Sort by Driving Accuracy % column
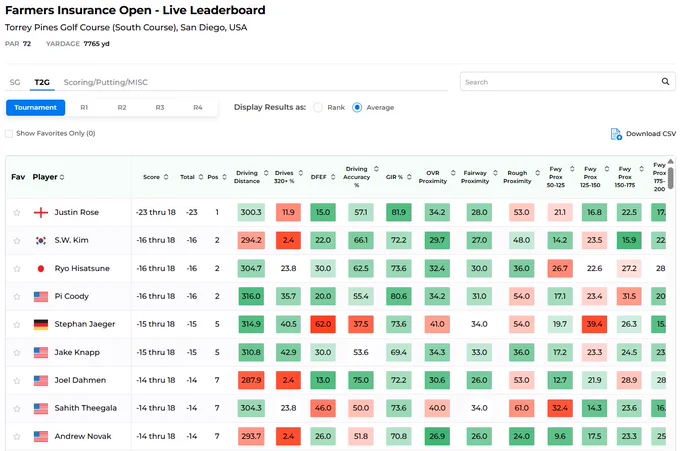This screenshot has height=451, width=680. pos(376,169)
